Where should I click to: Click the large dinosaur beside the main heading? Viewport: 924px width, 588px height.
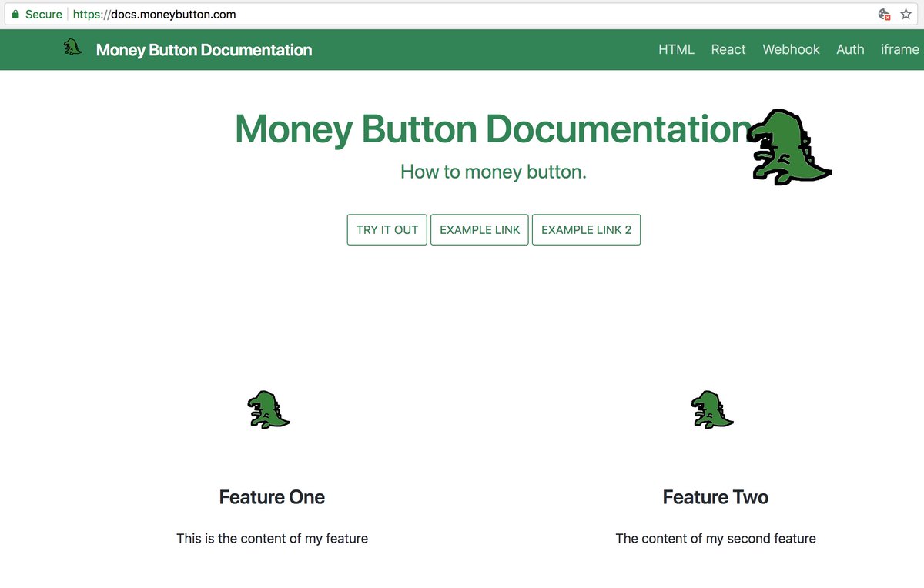[x=789, y=147]
